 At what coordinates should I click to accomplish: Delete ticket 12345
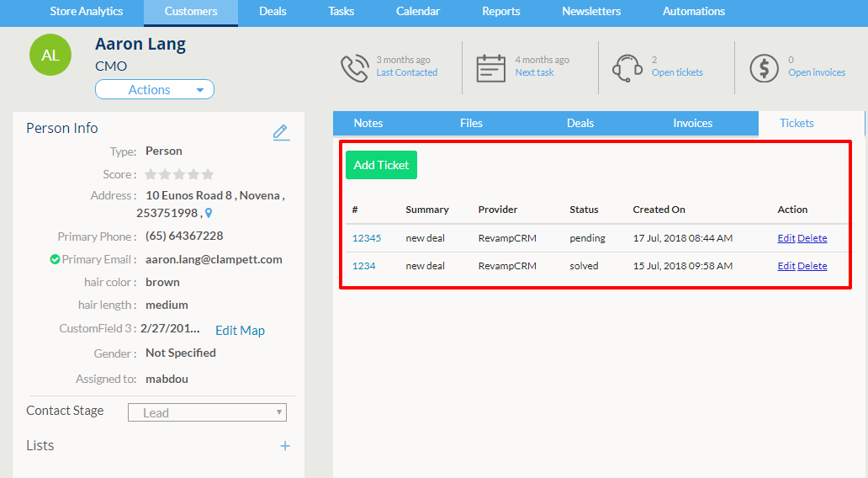click(x=812, y=238)
